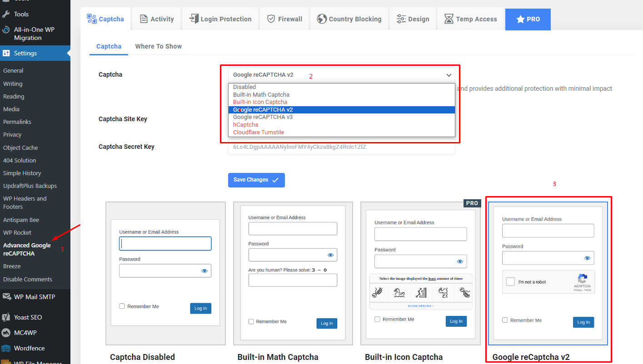
Task: Tick the I'm not a robot checkbox
Action: (510, 282)
